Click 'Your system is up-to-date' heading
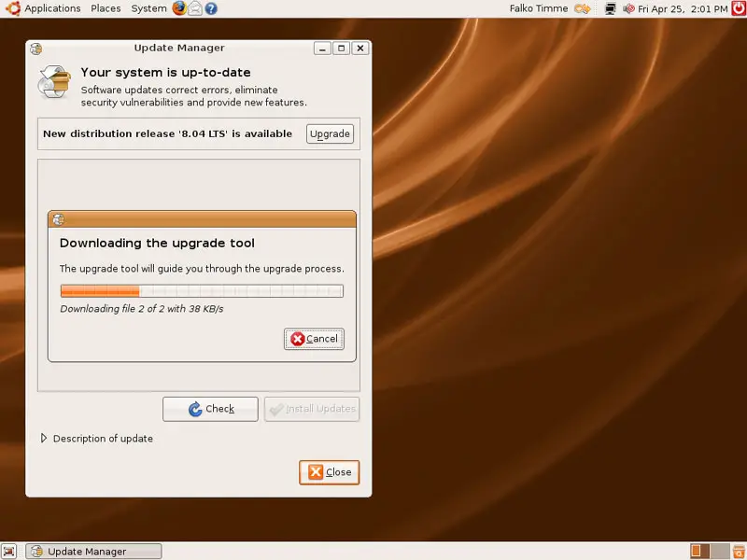The height and width of the screenshot is (560, 747). (x=165, y=73)
